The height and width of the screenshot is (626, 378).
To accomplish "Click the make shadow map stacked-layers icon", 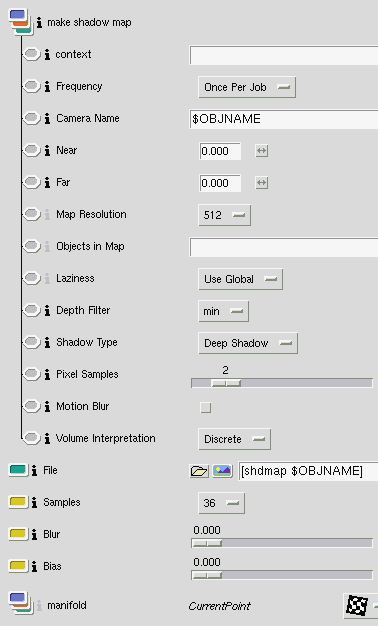I will (20, 22).
